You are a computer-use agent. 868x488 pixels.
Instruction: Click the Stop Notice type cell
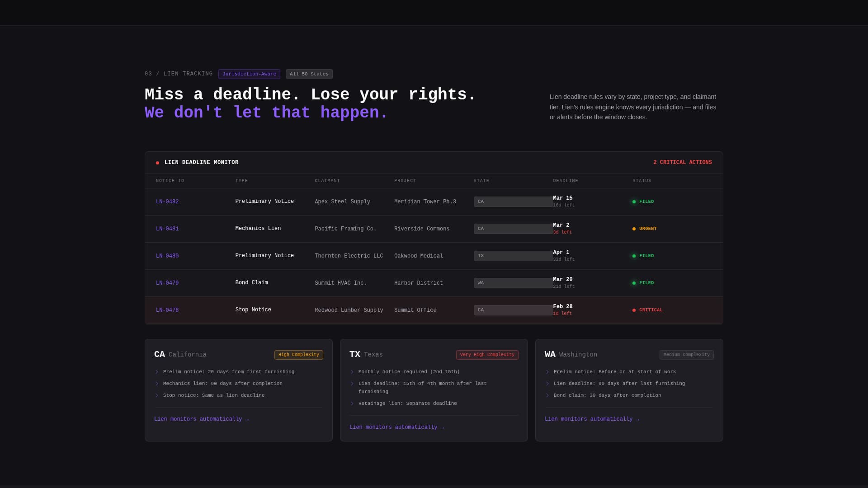(x=253, y=310)
